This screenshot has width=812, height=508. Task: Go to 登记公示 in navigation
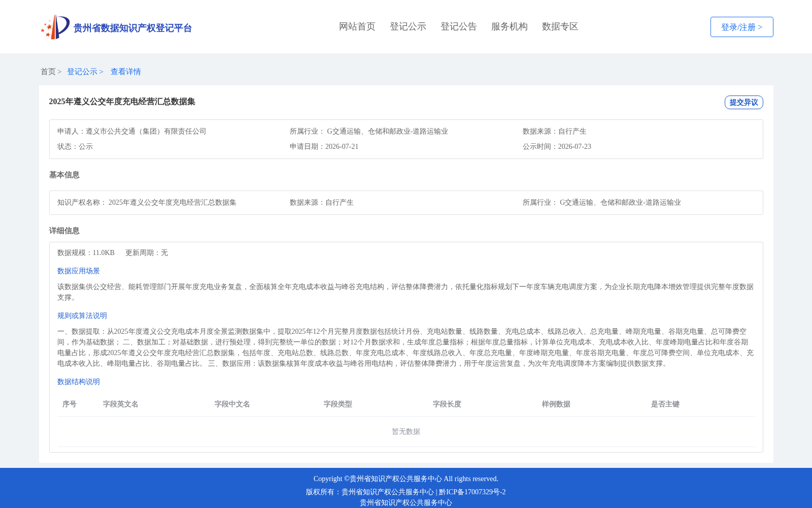click(408, 26)
